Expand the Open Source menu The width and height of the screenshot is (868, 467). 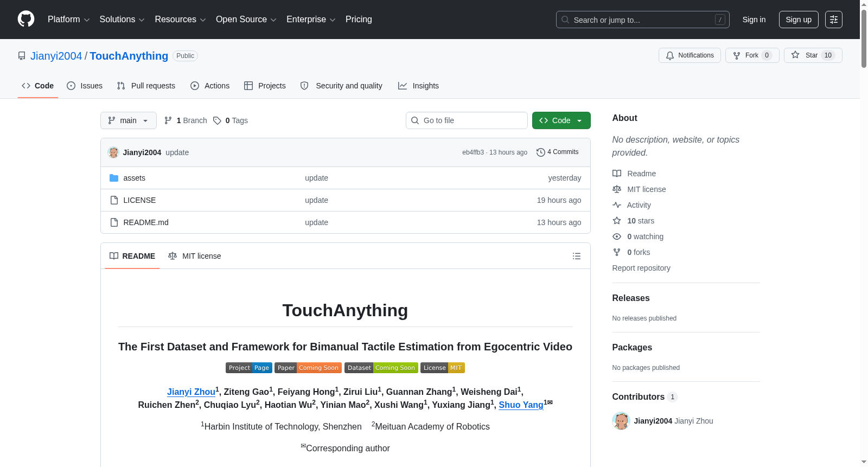pos(246,20)
